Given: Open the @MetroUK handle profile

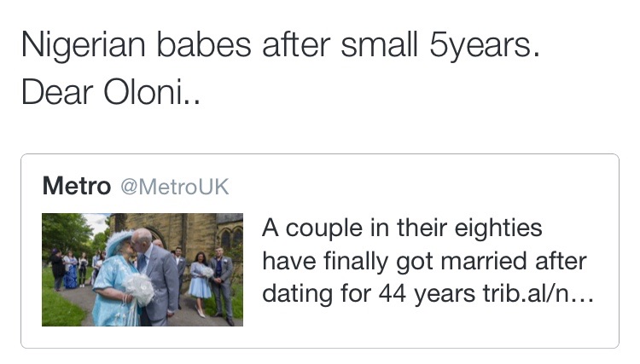Looking at the screenshot, I should (x=175, y=187).
